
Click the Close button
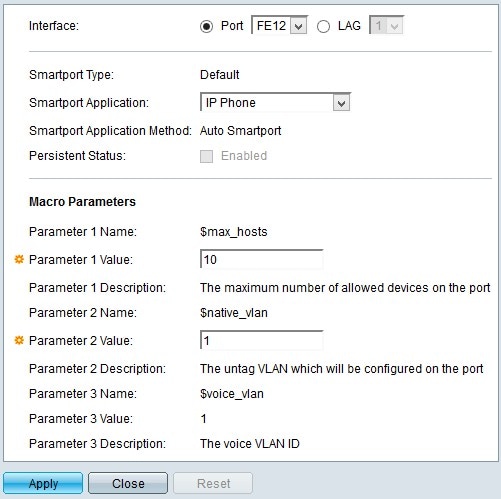coord(128,483)
